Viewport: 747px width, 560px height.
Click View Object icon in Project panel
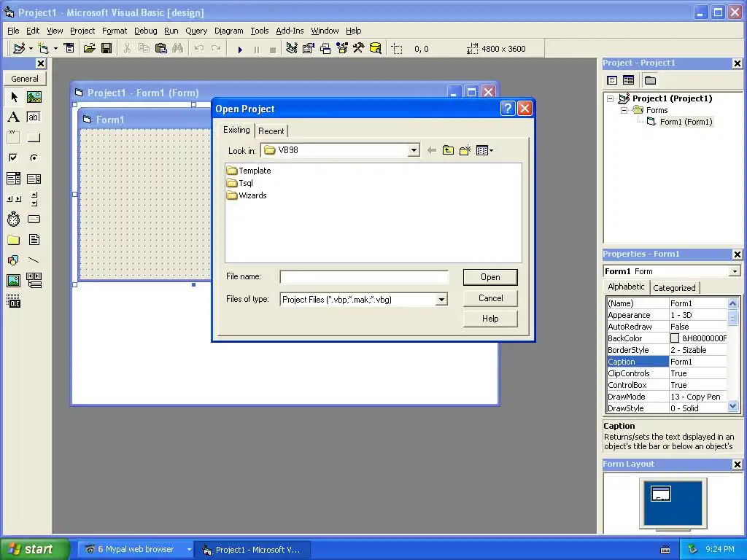(x=628, y=80)
